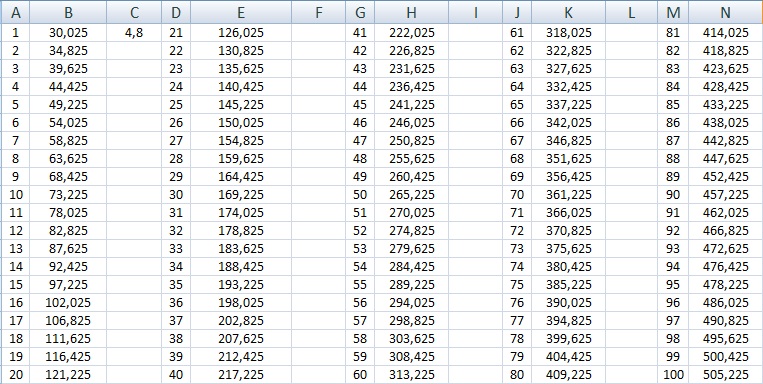The height and width of the screenshot is (384, 763).
Task: Click the cell with value 414,025
Action: pyautogui.click(x=726, y=33)
